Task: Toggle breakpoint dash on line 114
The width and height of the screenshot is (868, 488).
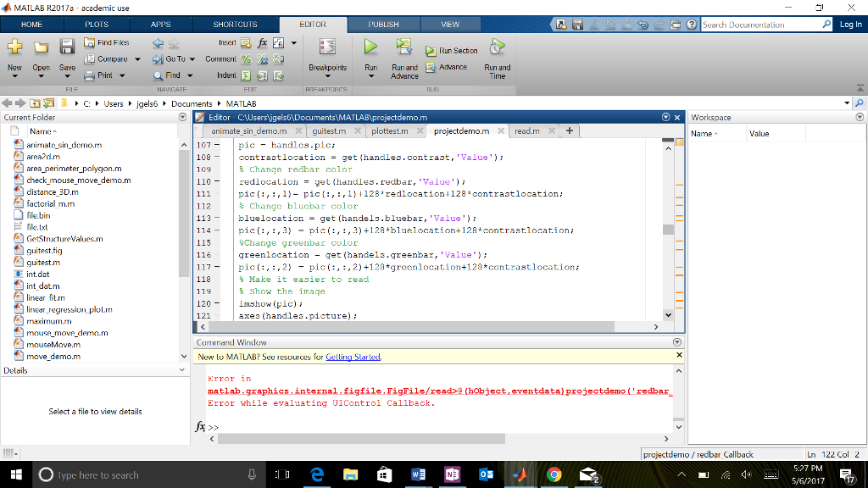Action: click(218, 230)
